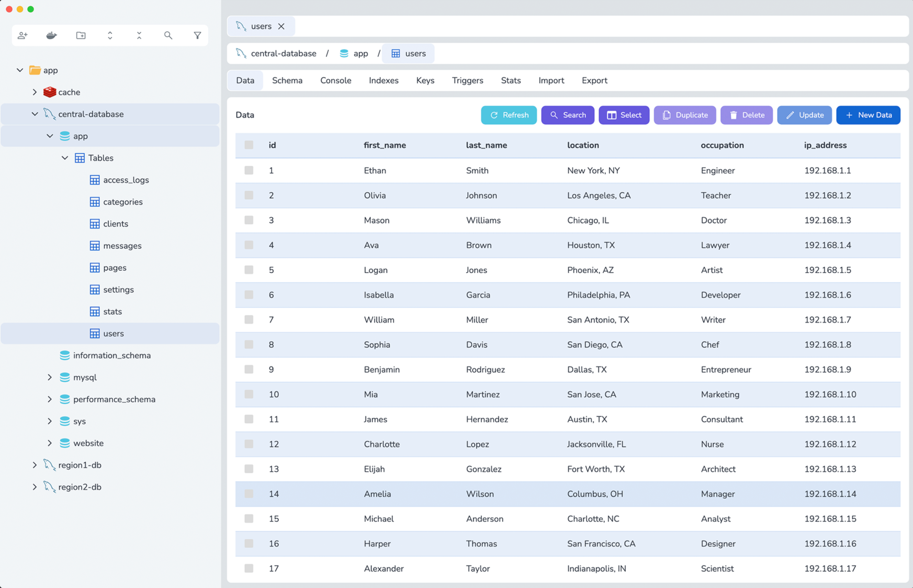Expand the performance_schema chevron

tap(50, 399)
